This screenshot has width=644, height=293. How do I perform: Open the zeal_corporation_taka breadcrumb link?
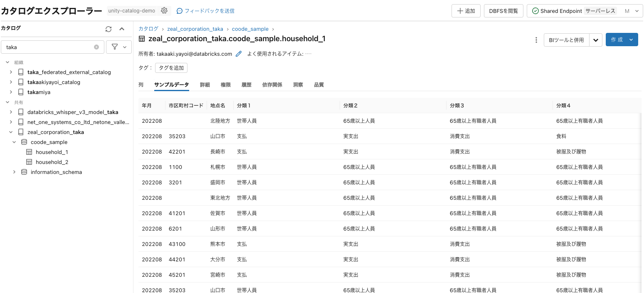click(x=195, y=29)
